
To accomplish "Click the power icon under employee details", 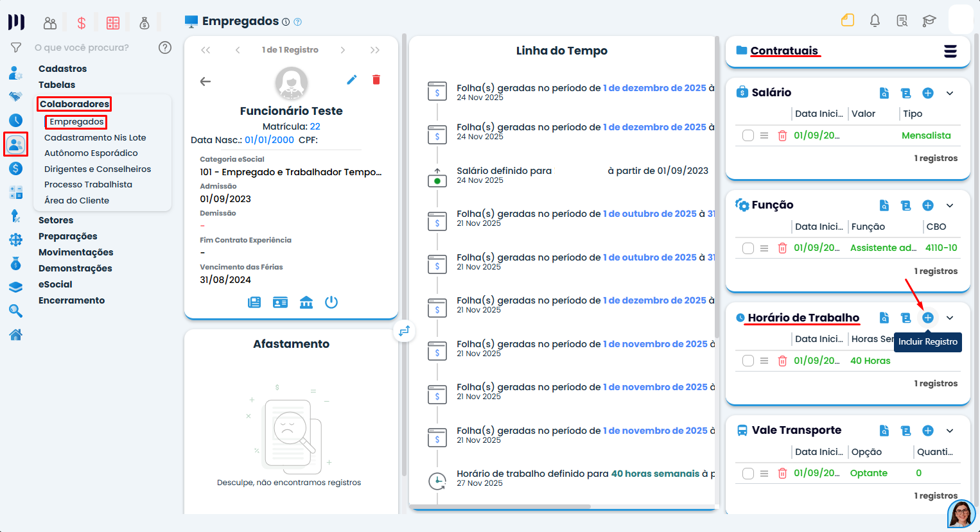I will (331, 302).
